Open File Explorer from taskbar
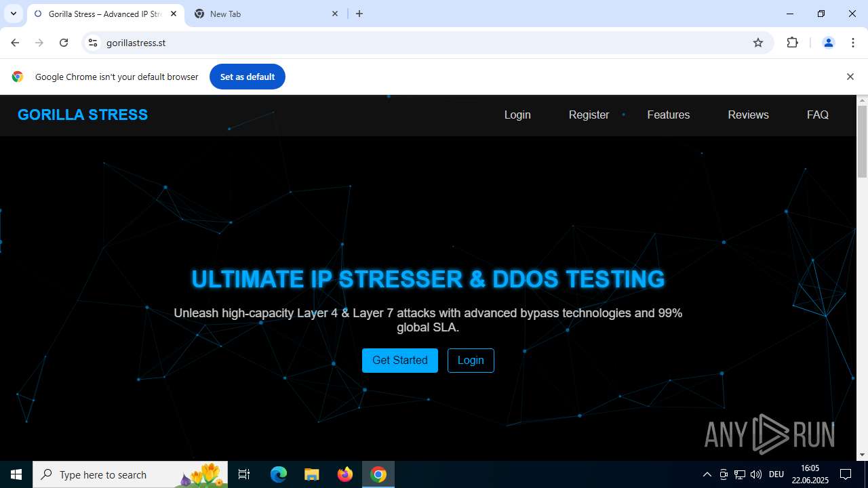868x488 pixels. click(x=311, y=474)
